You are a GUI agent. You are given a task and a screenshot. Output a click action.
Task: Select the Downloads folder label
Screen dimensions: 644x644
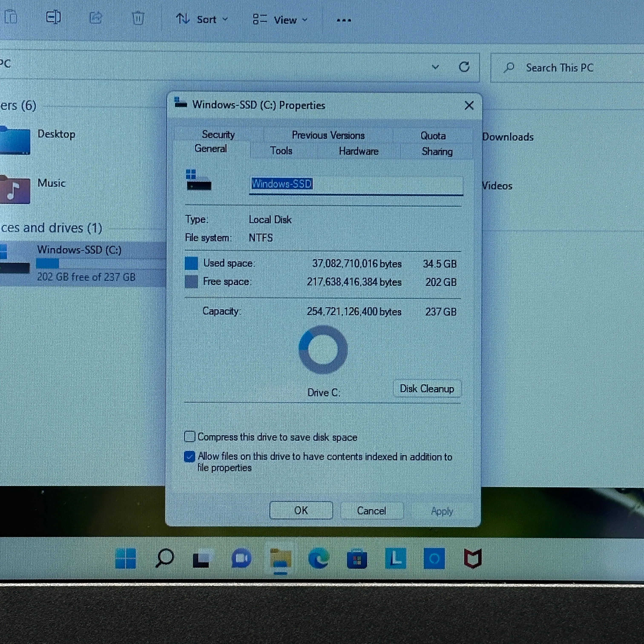click(508, 137)
